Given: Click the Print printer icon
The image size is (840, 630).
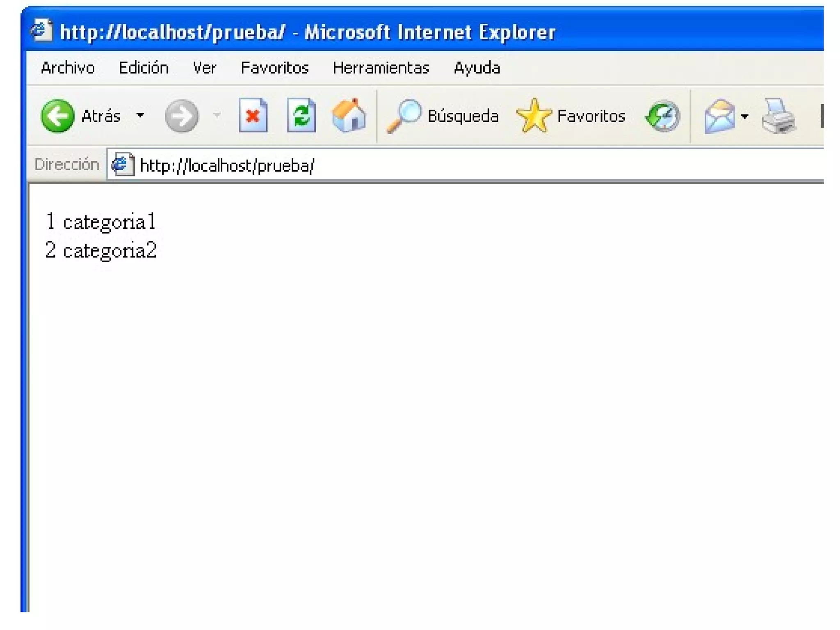Looking at the screenshot, I should [x=778, y=116].
